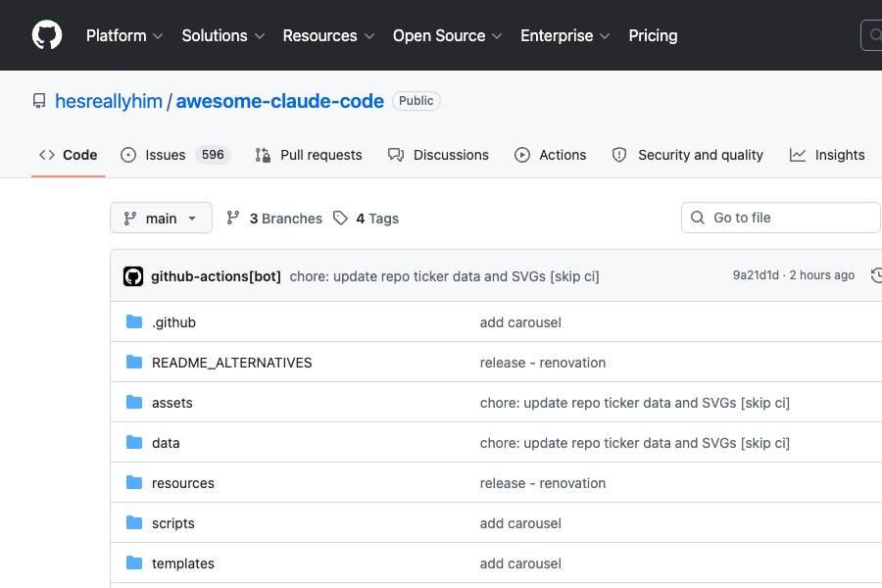The image size is (882, 588).
Task: Open the assets folder name
Action: coord(172,403)
